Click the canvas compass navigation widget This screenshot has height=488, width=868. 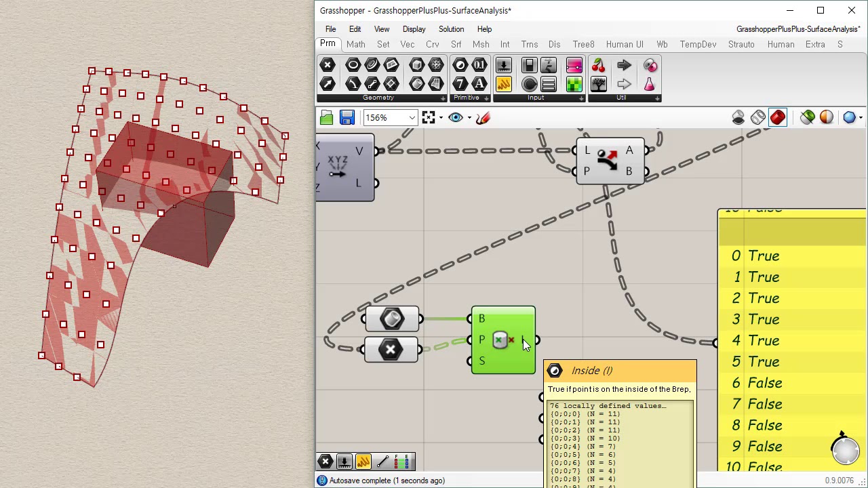pos(845,450)
